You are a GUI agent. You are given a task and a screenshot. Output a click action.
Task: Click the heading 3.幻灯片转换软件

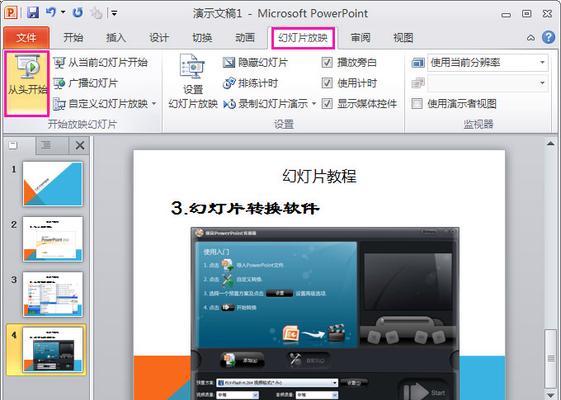tap(245, 208)
